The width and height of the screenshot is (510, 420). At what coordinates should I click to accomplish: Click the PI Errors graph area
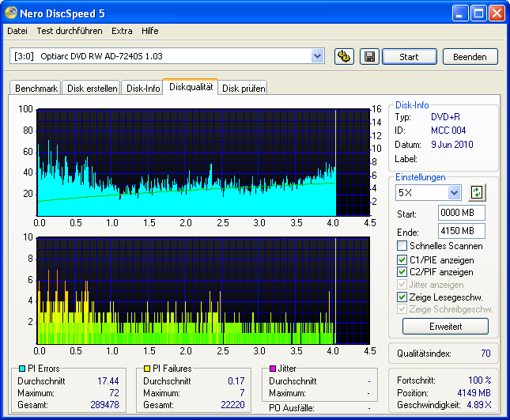[x=203, y=162]
